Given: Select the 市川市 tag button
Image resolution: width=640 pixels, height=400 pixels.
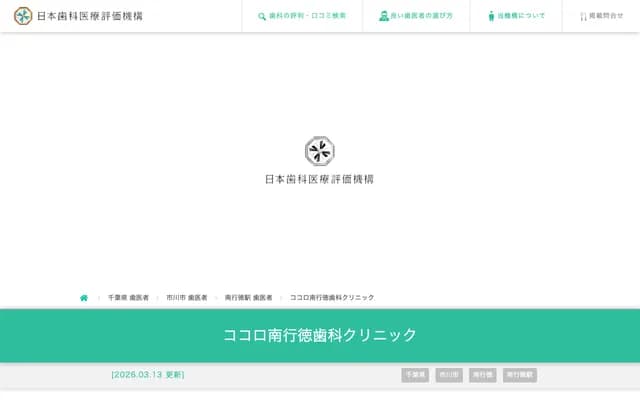Looking at the screenshot, I should tap(449, 375).
